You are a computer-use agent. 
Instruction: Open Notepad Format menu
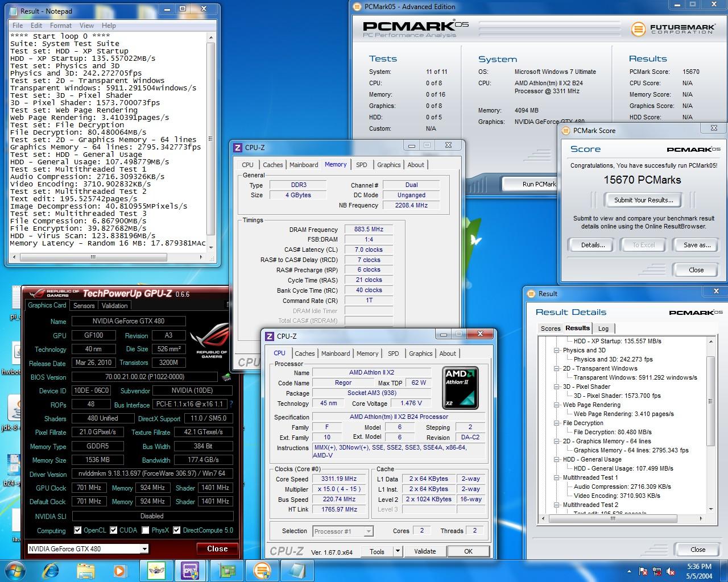(x=61, y=26)
